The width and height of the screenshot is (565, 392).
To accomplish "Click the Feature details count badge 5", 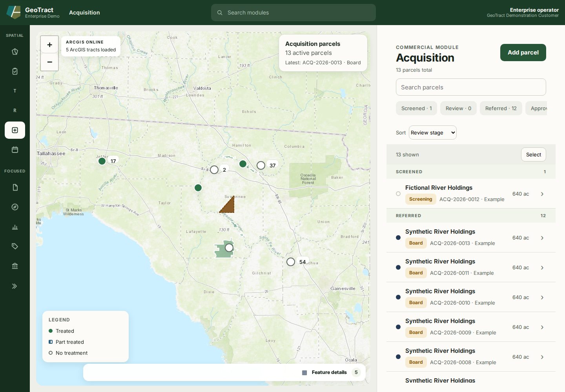I will [x=356, y=372].
